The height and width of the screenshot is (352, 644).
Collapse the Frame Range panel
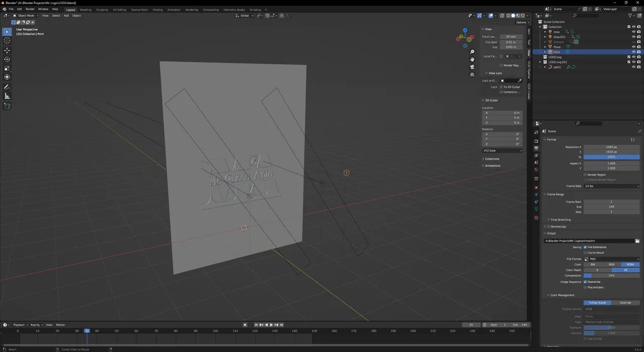click(555, 194)
